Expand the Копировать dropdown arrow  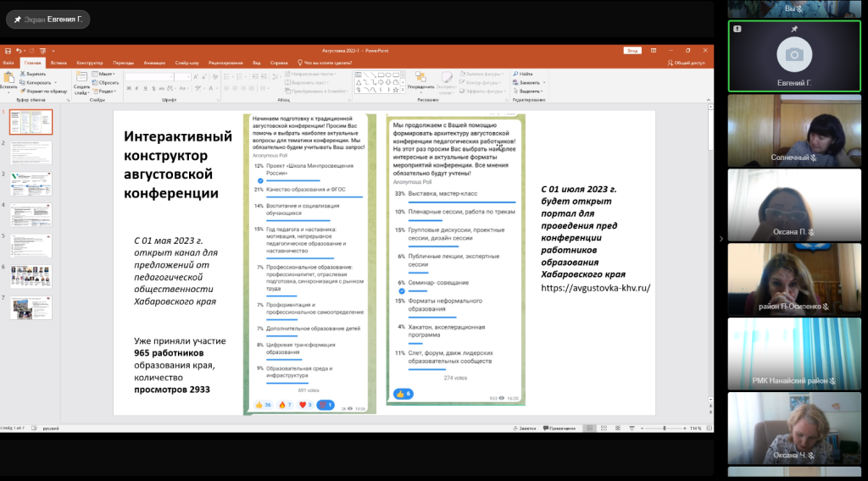[55, 83]
